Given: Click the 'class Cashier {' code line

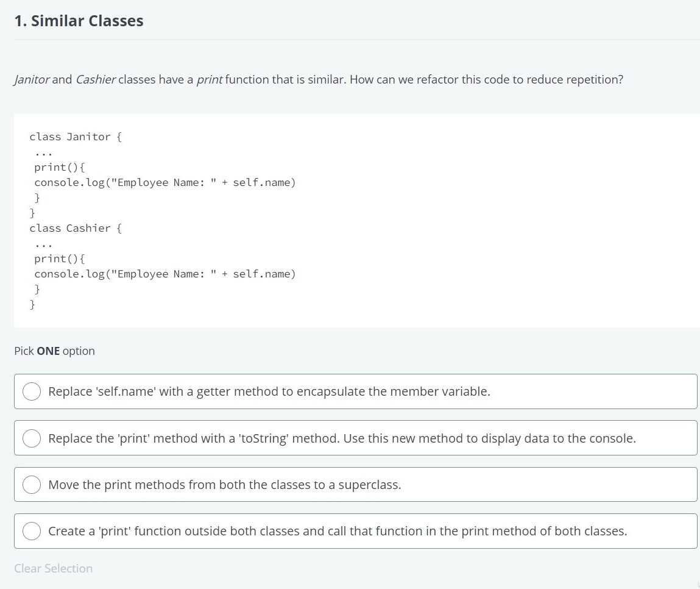Looking at the screenshot, I should point(76,228).
